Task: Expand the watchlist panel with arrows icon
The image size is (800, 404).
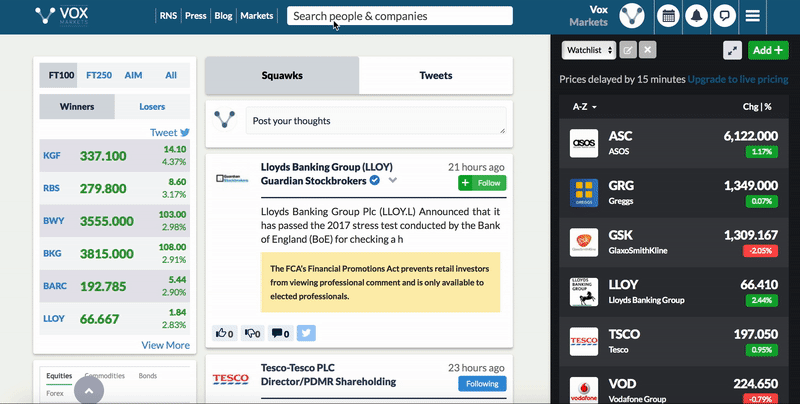Action: 732,49
